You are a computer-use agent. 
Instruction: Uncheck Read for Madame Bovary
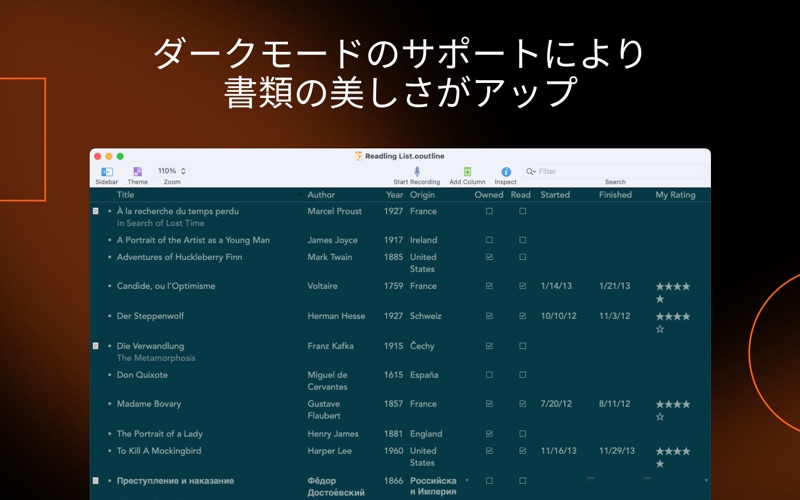tap(522, 404)
